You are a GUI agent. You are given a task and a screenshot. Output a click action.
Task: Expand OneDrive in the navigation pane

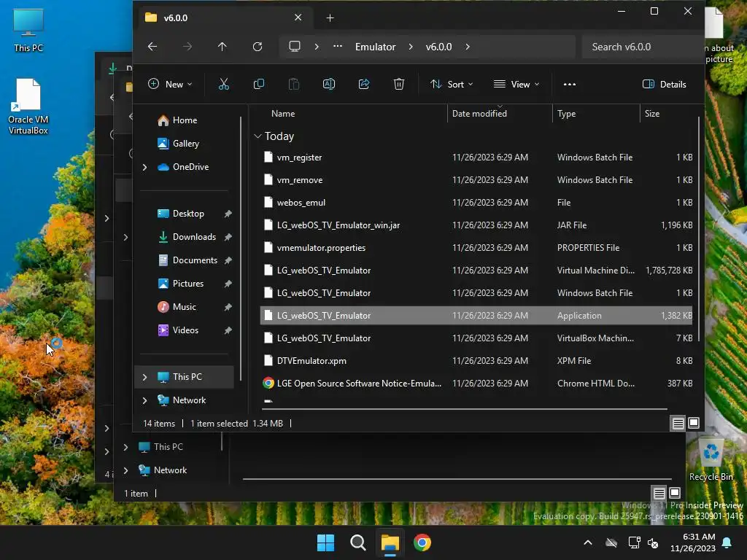coord(145,167)
